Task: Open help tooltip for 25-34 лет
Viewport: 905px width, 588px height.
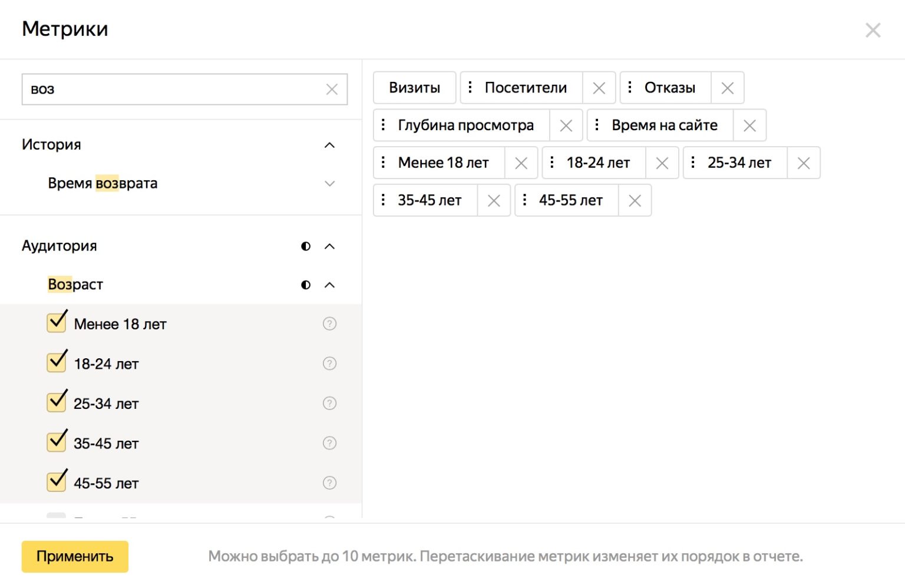Action: (x=329, y=404)
